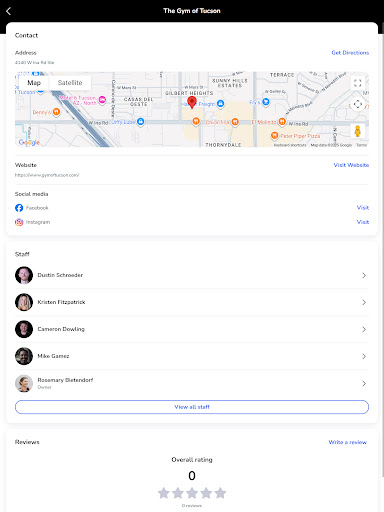
Task: Click the Google logo on map
Action: click(x=29, y=142)
